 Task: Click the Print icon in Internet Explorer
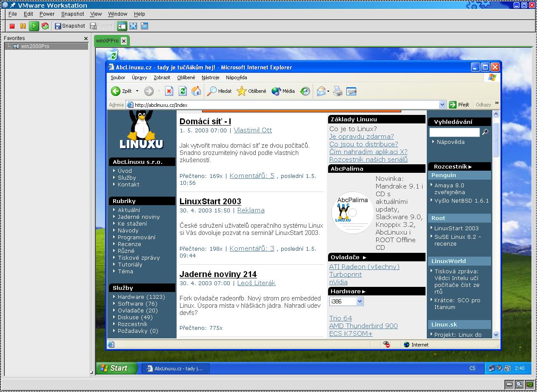[338, 91]
